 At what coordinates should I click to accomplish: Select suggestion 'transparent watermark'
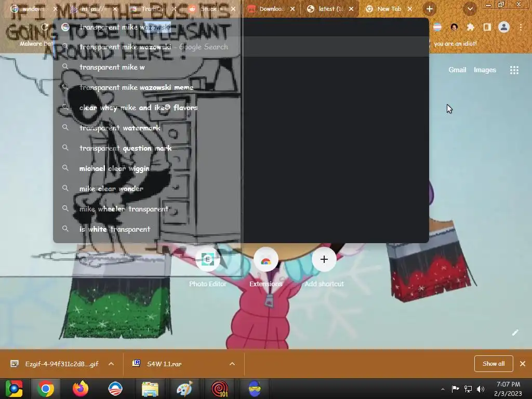coord(241,128)
